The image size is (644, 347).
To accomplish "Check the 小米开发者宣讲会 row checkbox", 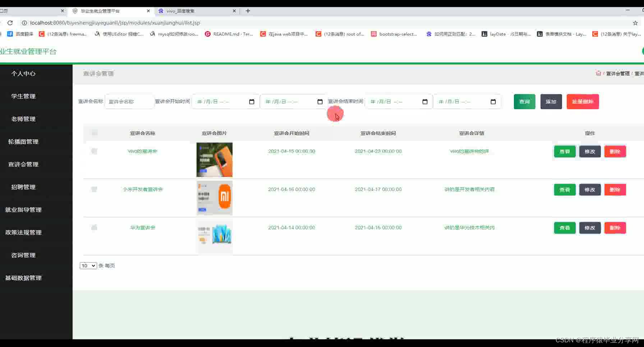I will (94, 189).
